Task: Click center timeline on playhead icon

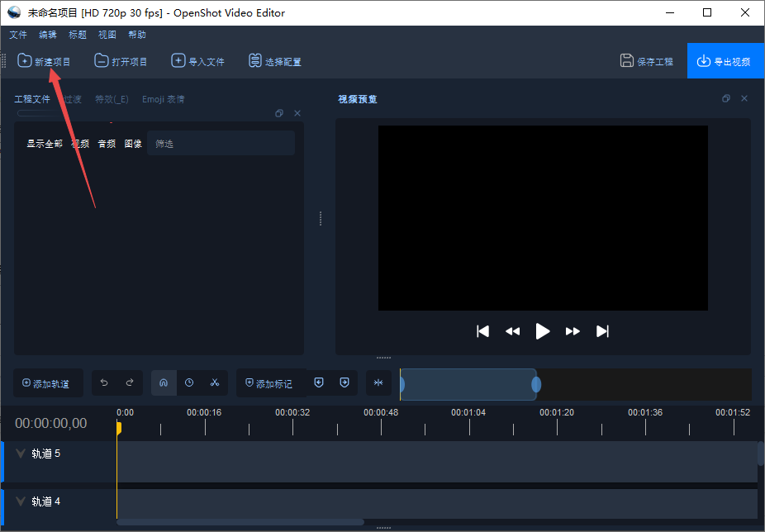Action: click(x=378, y=382)
